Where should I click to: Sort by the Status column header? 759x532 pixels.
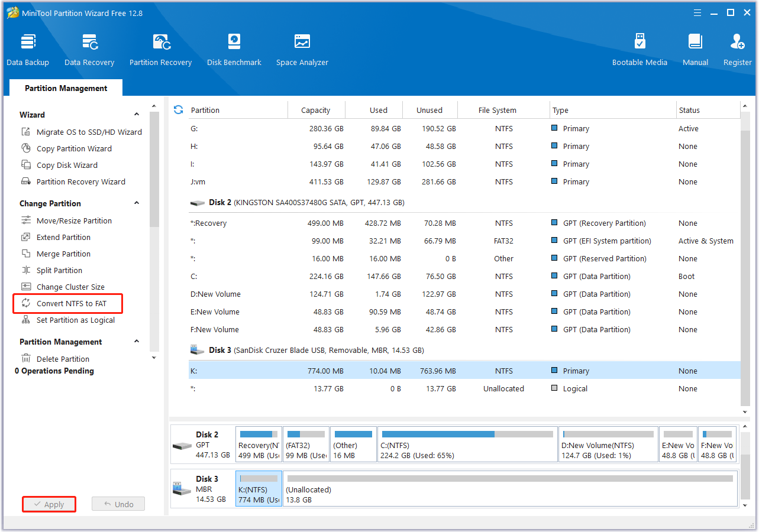pyautogui.click(x=708, y=111)
